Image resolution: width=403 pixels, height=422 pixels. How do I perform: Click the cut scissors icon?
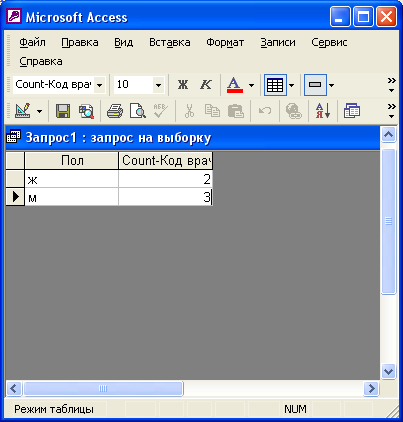point(189,111)
